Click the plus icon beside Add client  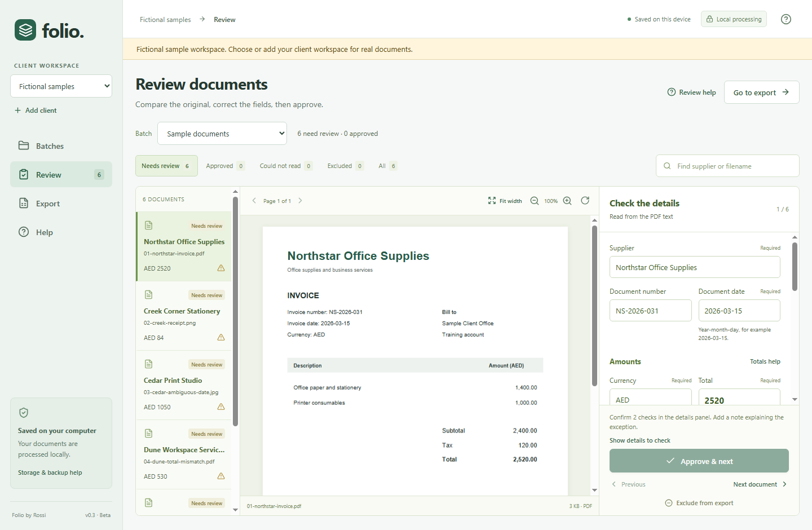tap(18, 111)
